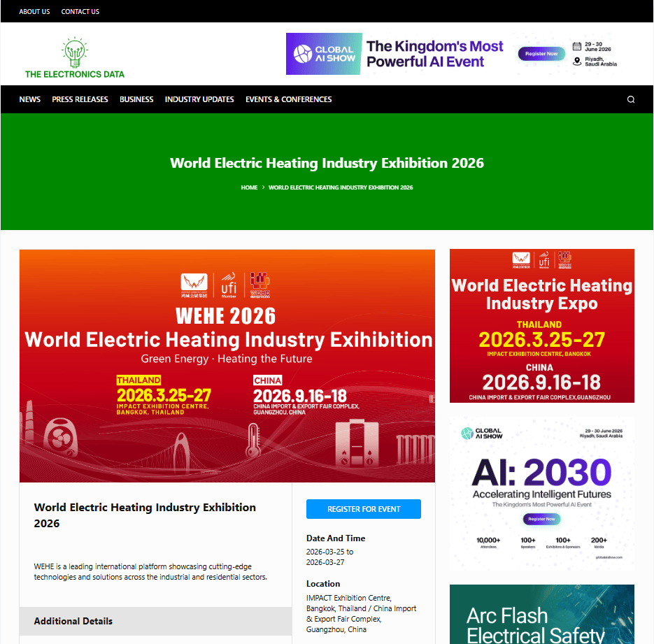Open the WEHE 2026 main event banner image
The image size is (654, 644).
pos(227,366)
